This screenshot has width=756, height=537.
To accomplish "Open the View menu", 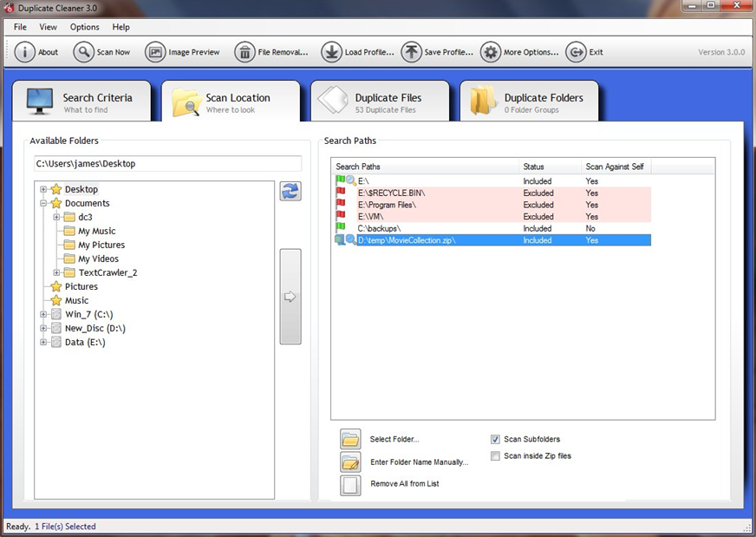I will (48, 27).
